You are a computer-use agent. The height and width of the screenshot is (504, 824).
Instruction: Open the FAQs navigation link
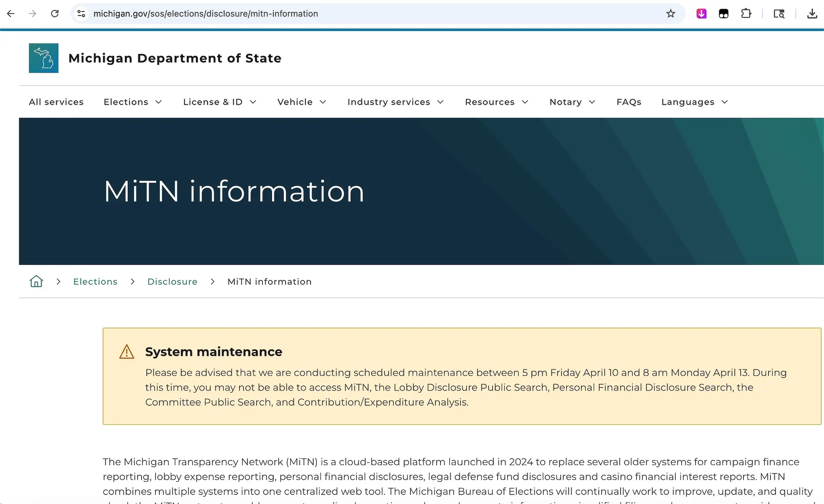pyautogui.click(x=629, y=102)
